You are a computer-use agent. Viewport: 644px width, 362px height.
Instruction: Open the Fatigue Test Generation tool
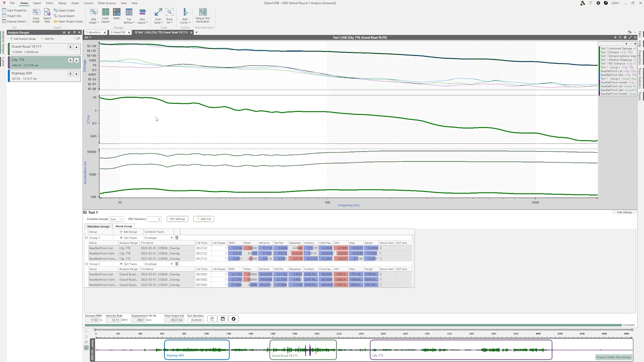tap(203, 15)
